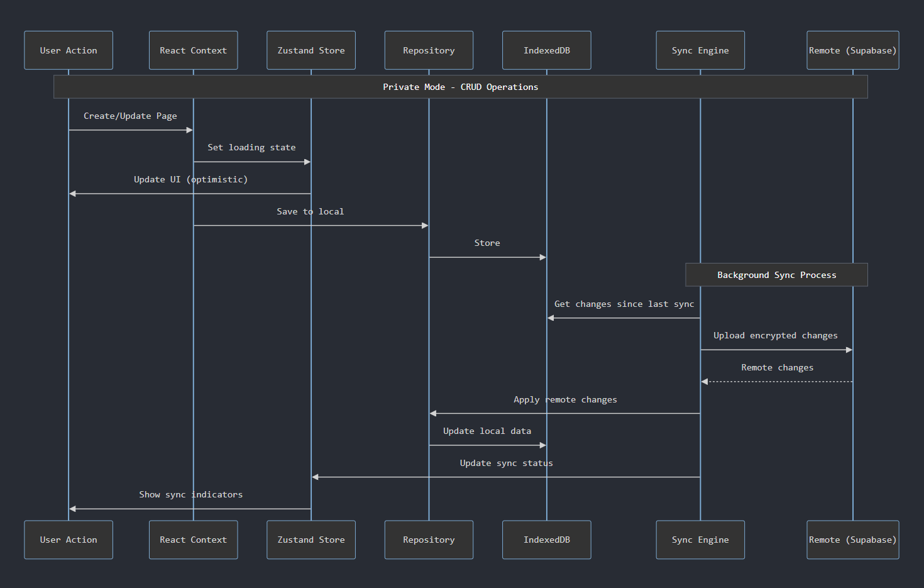Image resolution: width=924 pixels, height=588 pixels.
Task: Click the Create/Update Page message label
Action: pyautogui.click(x=130, y=116)
